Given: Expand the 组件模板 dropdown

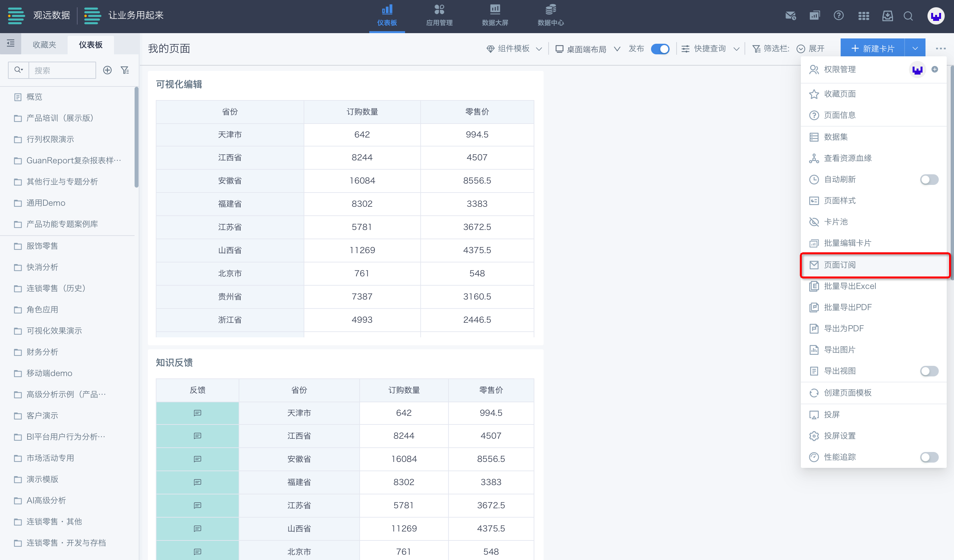Looking at the screenshot, I should pyautogui.click(x=514, y=49).
